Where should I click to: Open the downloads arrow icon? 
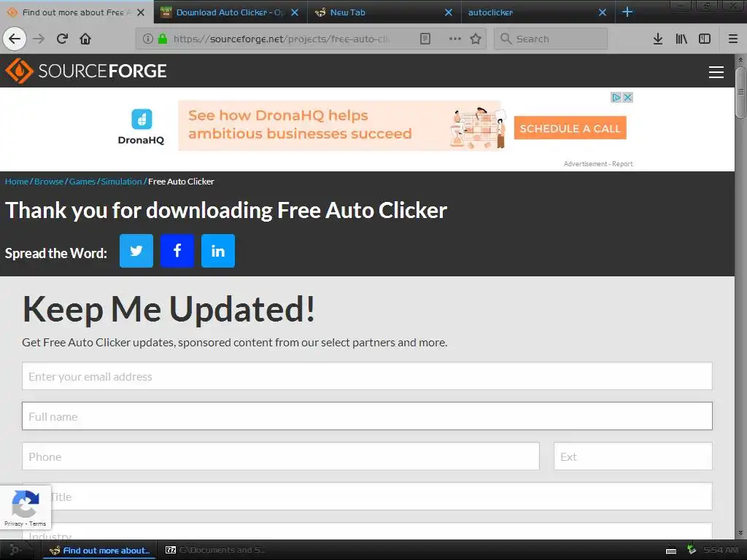657,39
